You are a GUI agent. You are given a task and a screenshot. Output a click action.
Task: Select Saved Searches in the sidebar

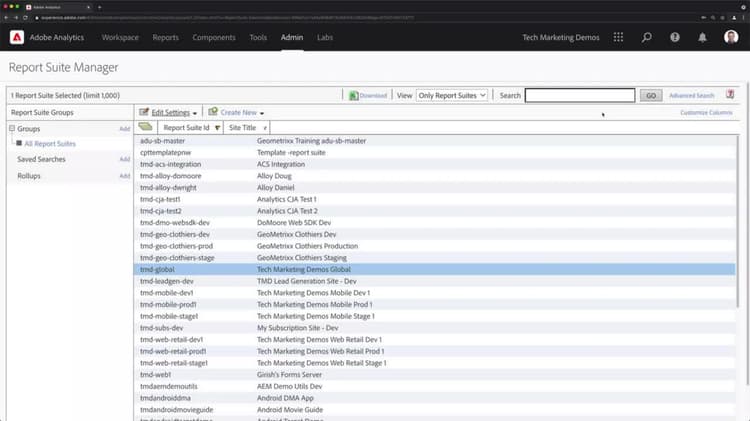pos(41,159)
